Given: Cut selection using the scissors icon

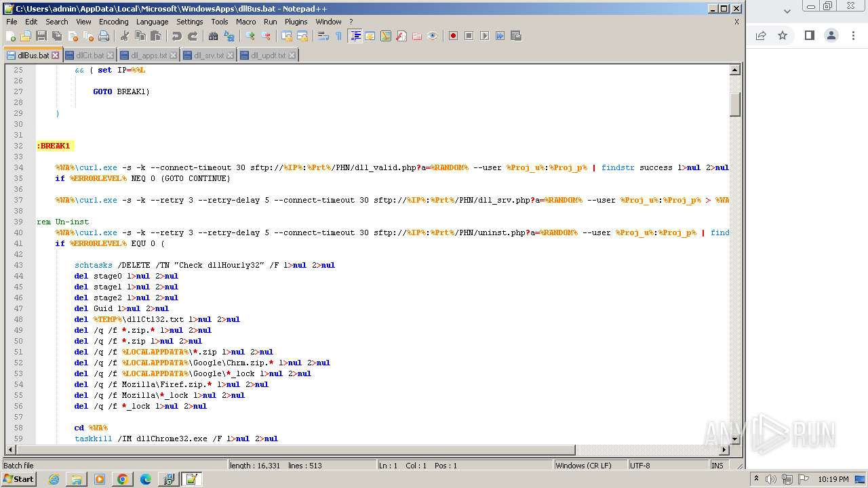Looking at the screenshot, I should click(125, 36).
